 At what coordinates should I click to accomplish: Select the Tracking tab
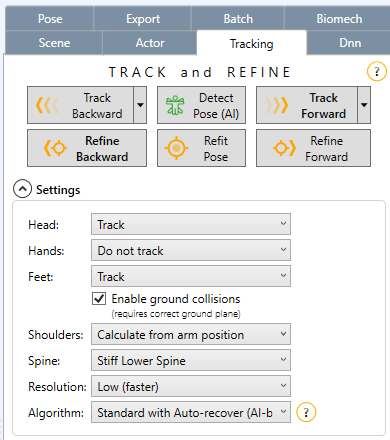click(252, 43)
